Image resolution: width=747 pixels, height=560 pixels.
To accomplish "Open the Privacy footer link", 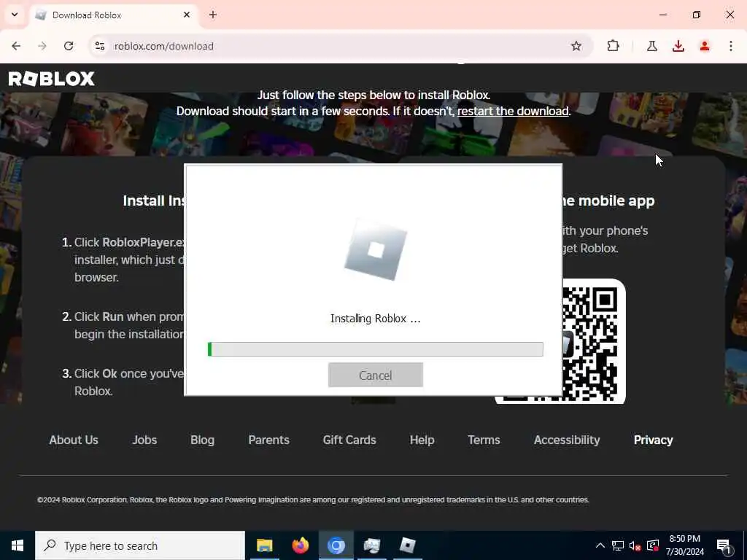I will pyautogui.click(x=653, y=440).
